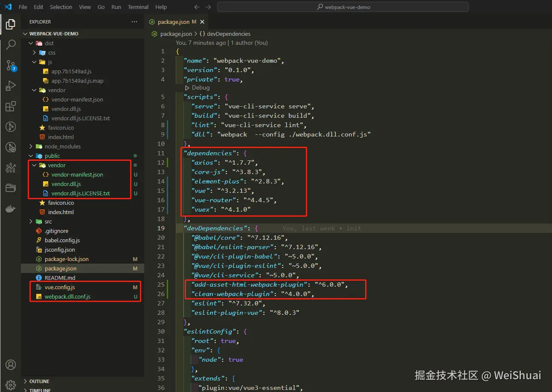552x392 pixels.
Task: Open the Run menu
Action: 116,7
